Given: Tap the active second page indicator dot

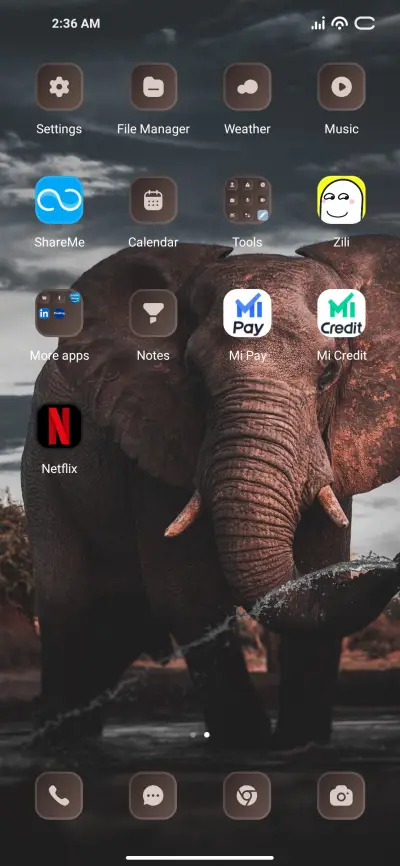Looking at the screenshot, I should (x=207, y=735).
